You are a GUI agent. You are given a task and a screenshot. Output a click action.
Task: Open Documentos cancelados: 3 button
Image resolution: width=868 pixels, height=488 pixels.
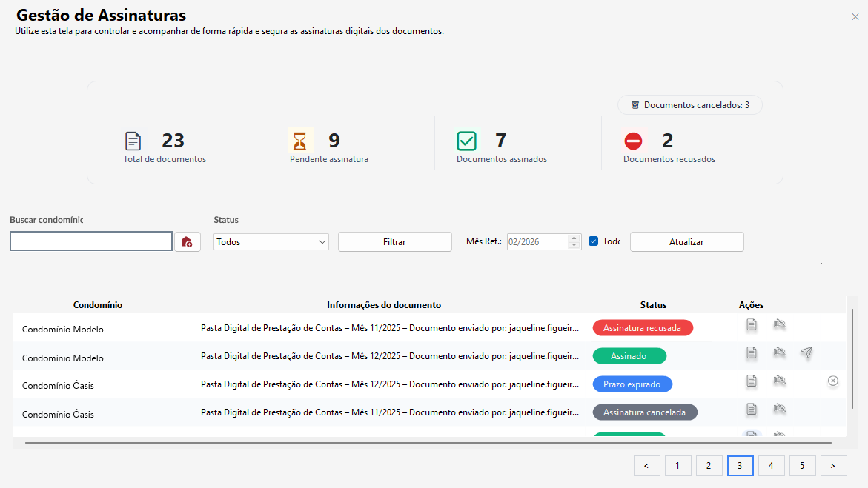[690, 105]
